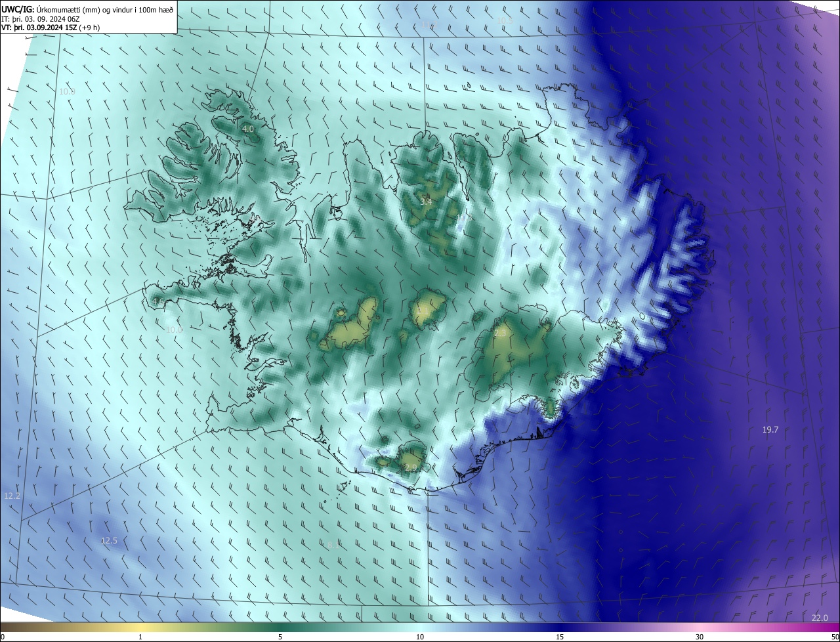The image size is (840, 642).
Task: Click the 12.5 value label on the map
Action: coord(109,541)
